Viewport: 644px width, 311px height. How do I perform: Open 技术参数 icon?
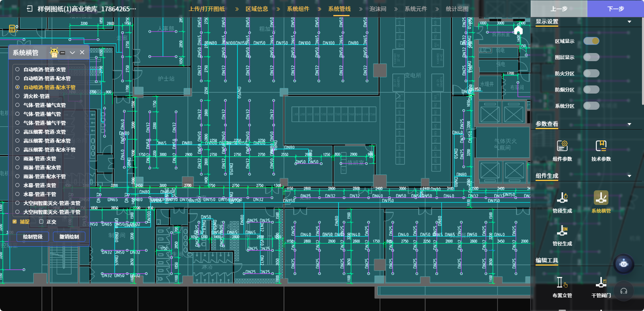(x=601, y=146)
